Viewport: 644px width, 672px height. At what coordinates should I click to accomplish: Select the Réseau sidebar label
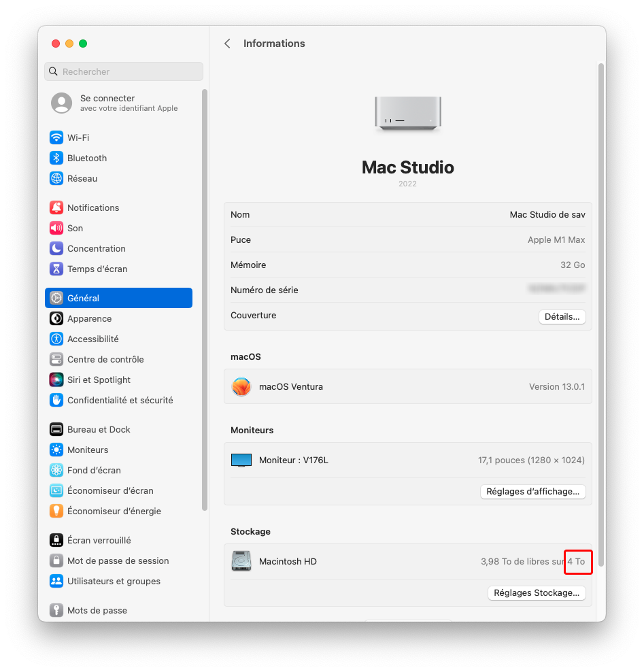[82, 178]
